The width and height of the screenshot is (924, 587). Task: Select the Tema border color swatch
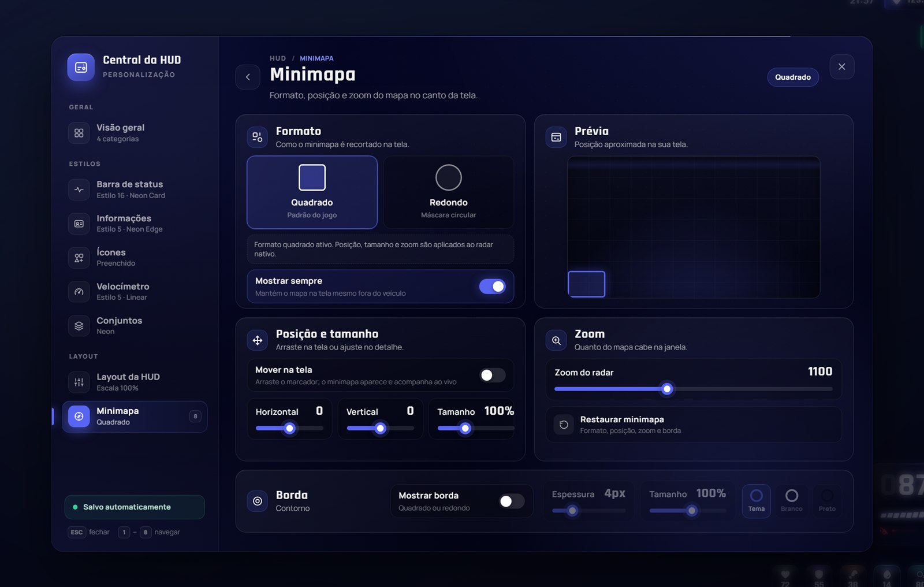757,501
